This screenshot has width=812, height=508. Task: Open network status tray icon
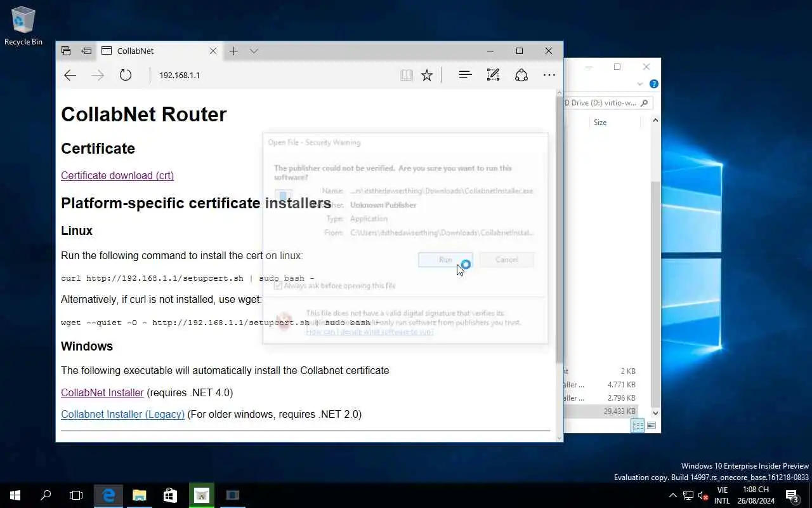[688, 495]
